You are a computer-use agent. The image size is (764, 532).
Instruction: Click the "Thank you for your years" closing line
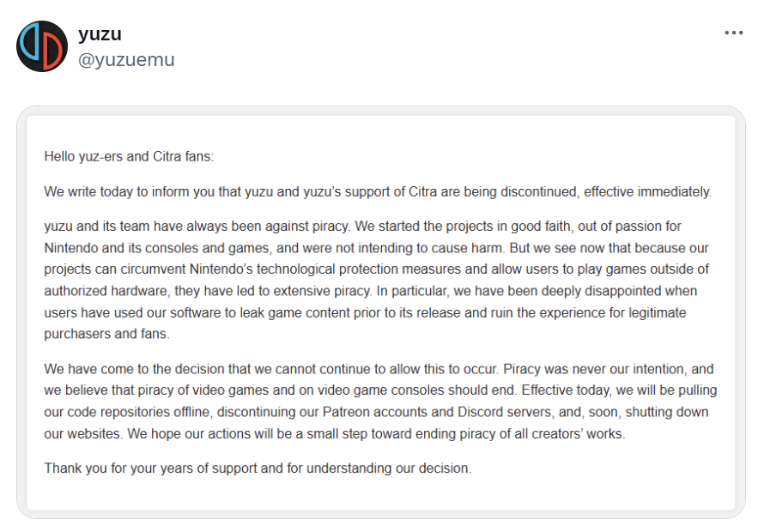coord(258,469)
